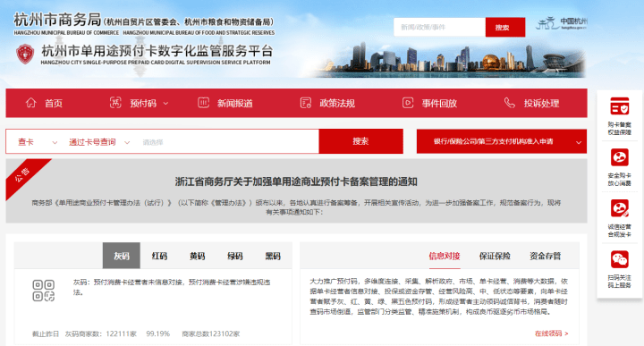This screenshot has width=644, height=346.
Task: Click the red emblem logo of the platform
Action: (25, 55)
